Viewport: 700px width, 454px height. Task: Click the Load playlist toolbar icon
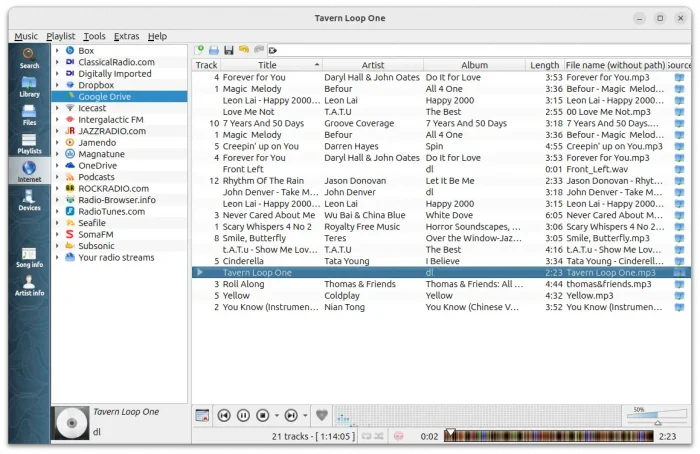tap(214, 50)
